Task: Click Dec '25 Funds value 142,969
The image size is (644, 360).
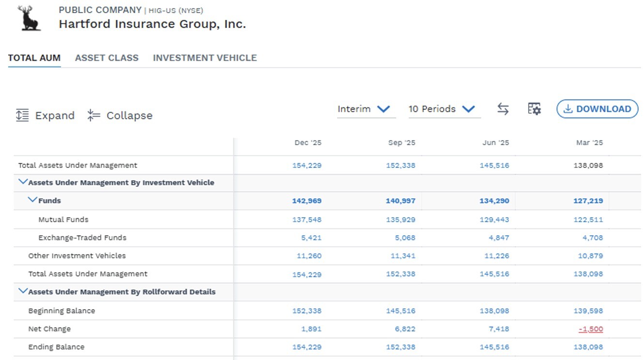Action: tap(307, 201)
